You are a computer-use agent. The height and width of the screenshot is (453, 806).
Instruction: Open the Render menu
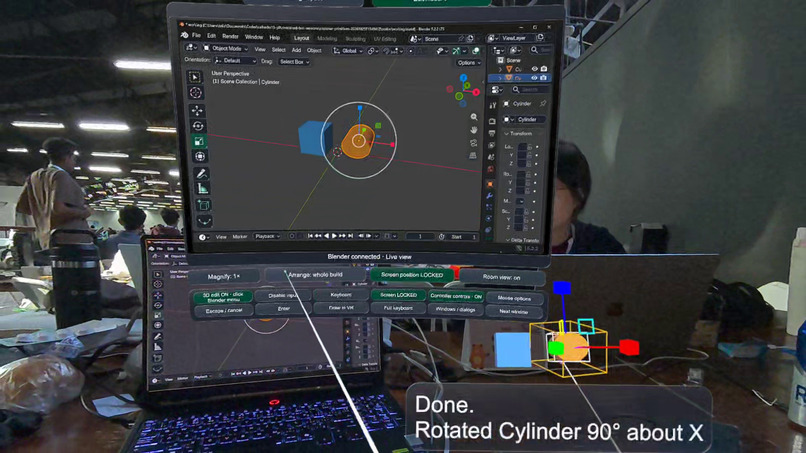coord(230,37)
